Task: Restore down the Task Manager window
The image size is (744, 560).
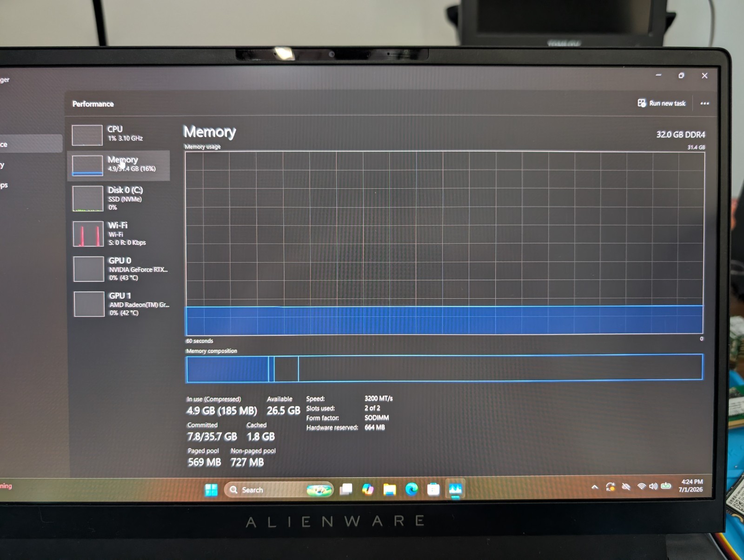Action: pyautogui.click(x=681, y=75)
